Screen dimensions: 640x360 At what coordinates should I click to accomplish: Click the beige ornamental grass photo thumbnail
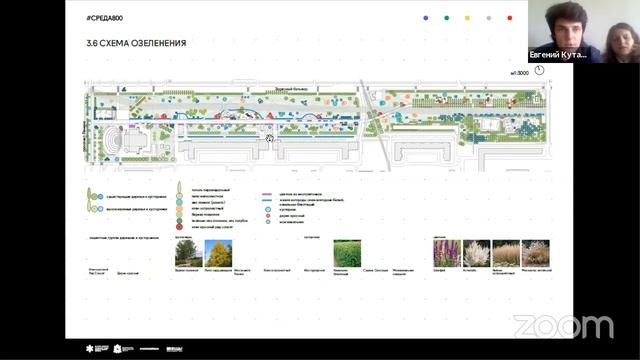[506, 253]
